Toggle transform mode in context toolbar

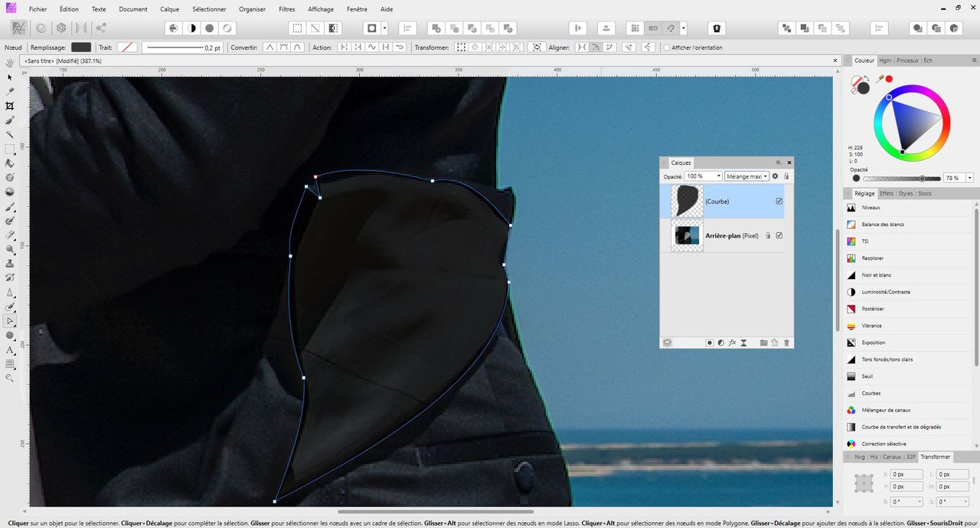click(x=461, y=48)
